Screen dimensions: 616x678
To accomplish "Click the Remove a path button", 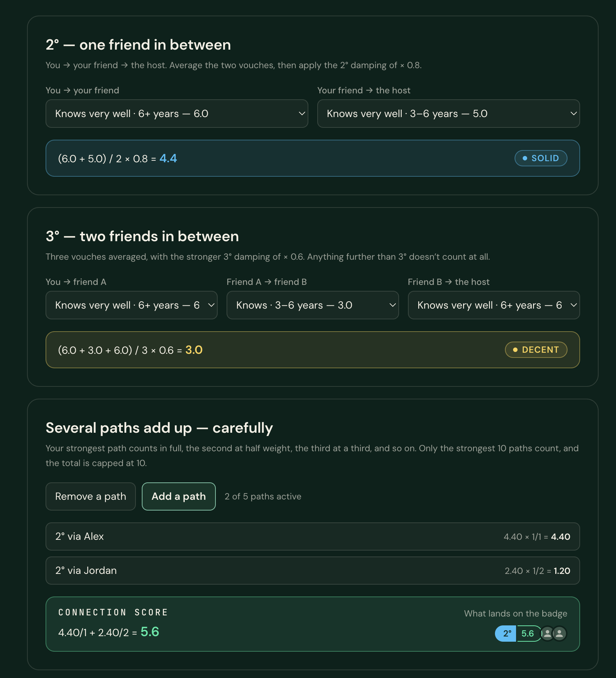I will 91,496.
